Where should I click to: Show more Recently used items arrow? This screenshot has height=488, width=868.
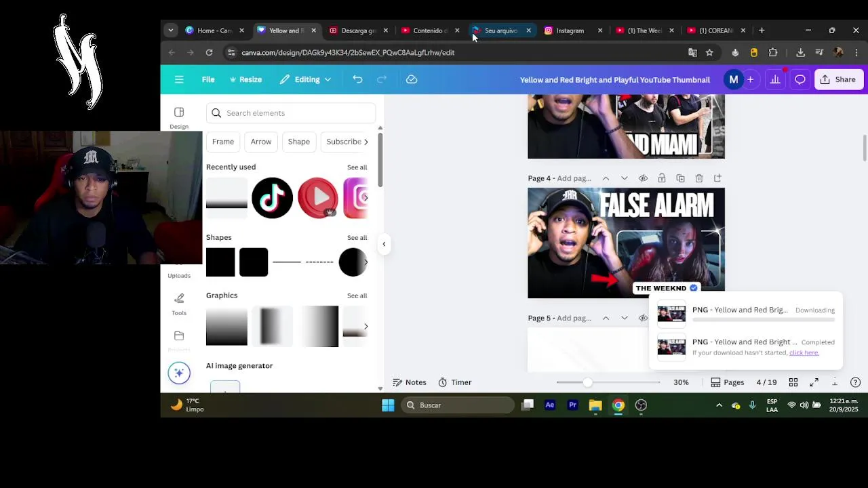366,197
